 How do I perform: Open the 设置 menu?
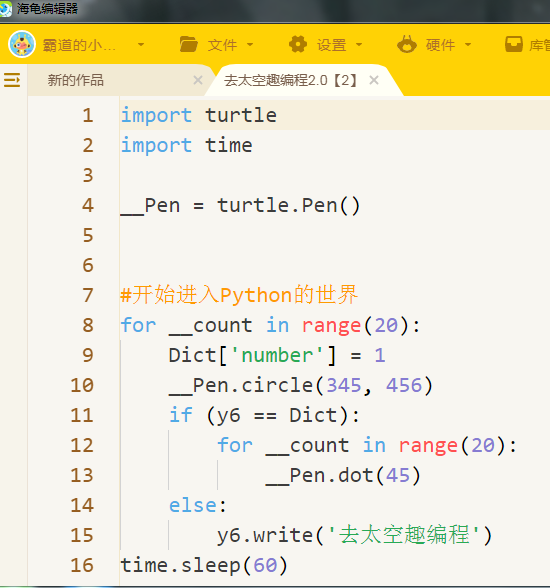coord(331,45)
